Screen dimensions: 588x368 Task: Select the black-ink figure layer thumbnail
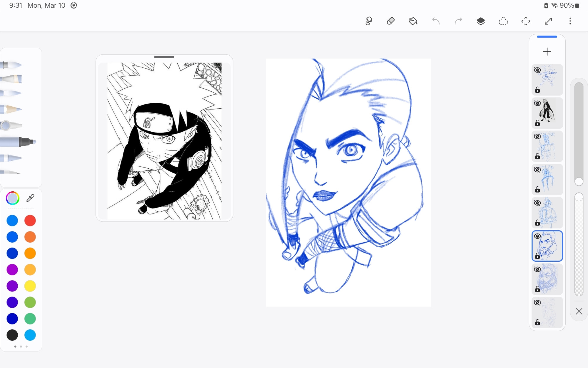coord(548,113)
